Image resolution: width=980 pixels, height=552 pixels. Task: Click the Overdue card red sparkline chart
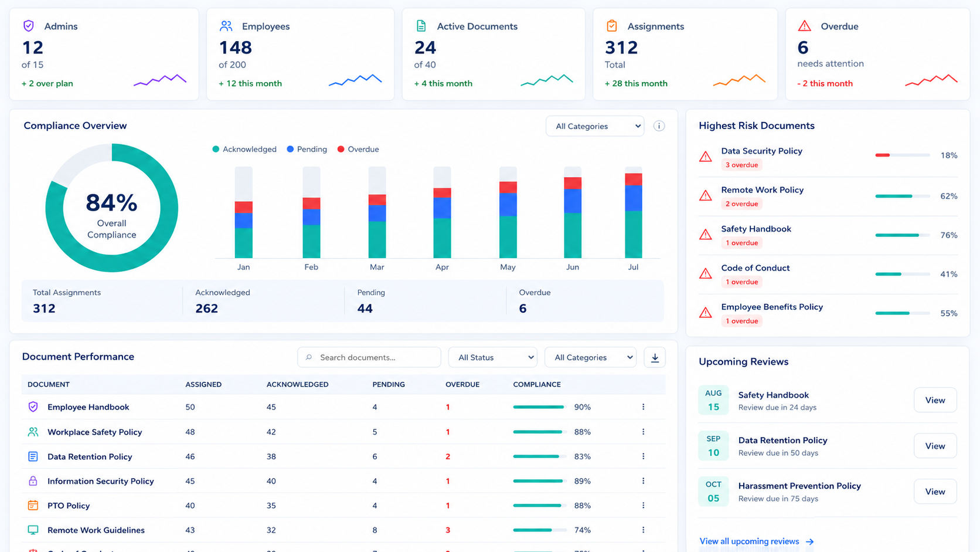pos(931,80)
